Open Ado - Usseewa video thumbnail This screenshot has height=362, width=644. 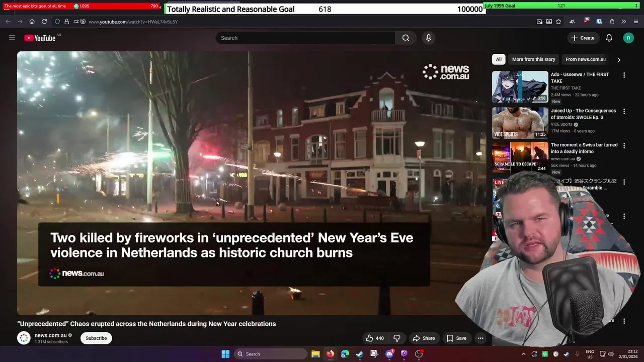tap(520, 86)
